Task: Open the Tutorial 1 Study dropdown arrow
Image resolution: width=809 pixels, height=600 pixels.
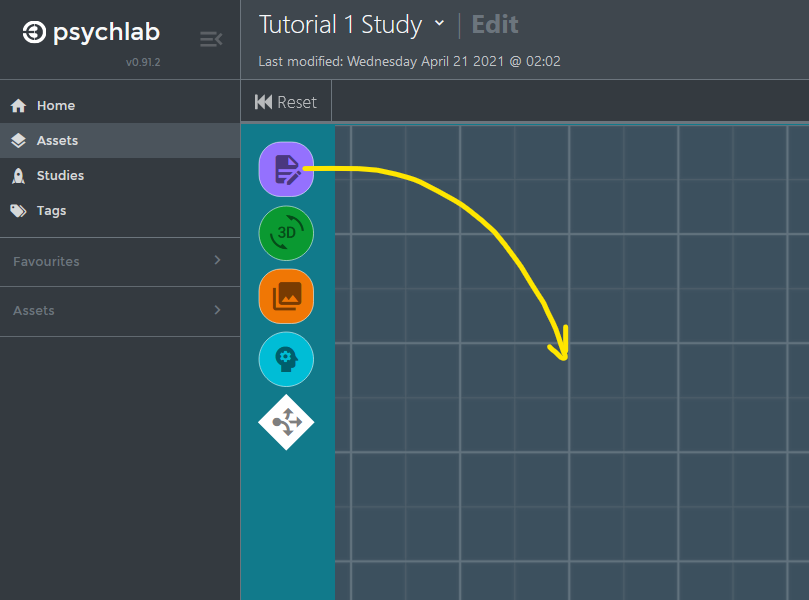Action: click(439, 24)
